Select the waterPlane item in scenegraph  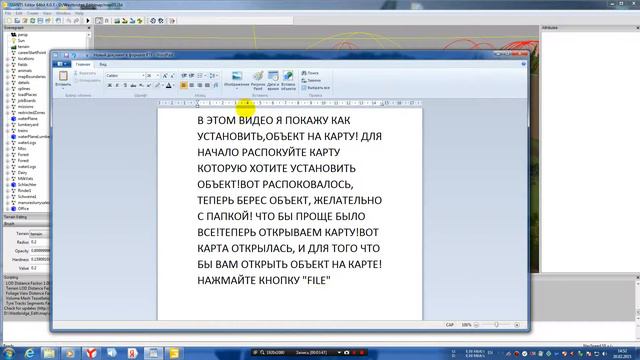[x=27, y=118]
